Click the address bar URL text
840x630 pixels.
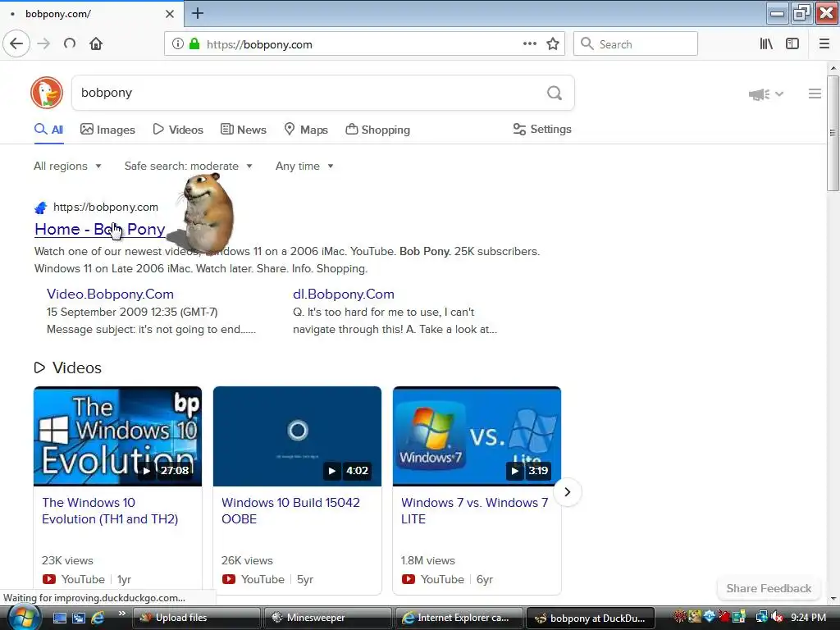click(x=259, y=44)
